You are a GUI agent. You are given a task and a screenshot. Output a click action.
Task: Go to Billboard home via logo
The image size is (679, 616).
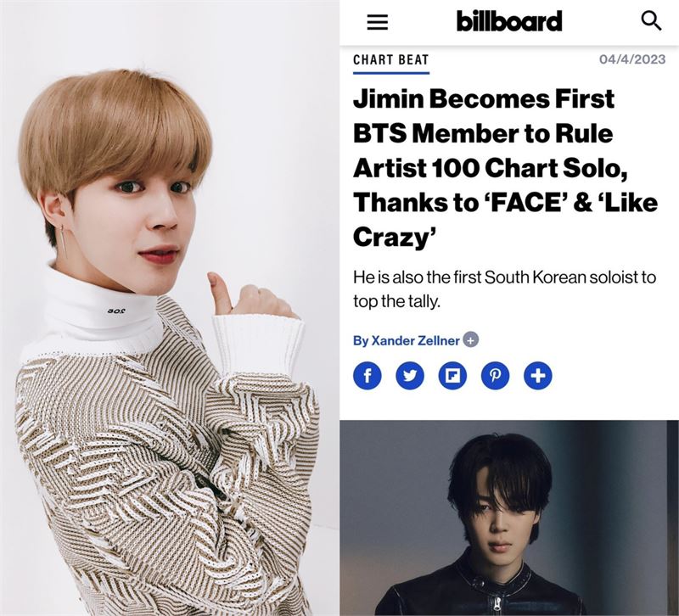click(x=509, y=21)
